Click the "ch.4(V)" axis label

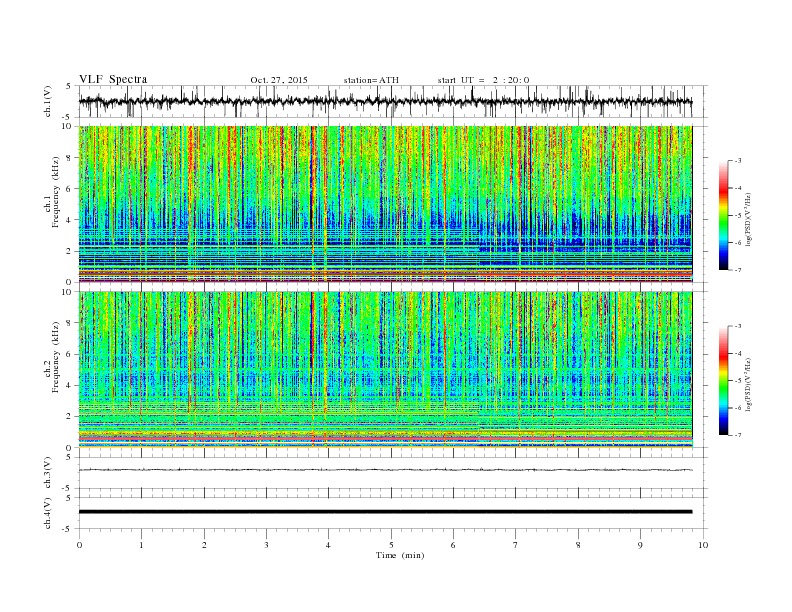pyautogui.click(x=48, y=513)
